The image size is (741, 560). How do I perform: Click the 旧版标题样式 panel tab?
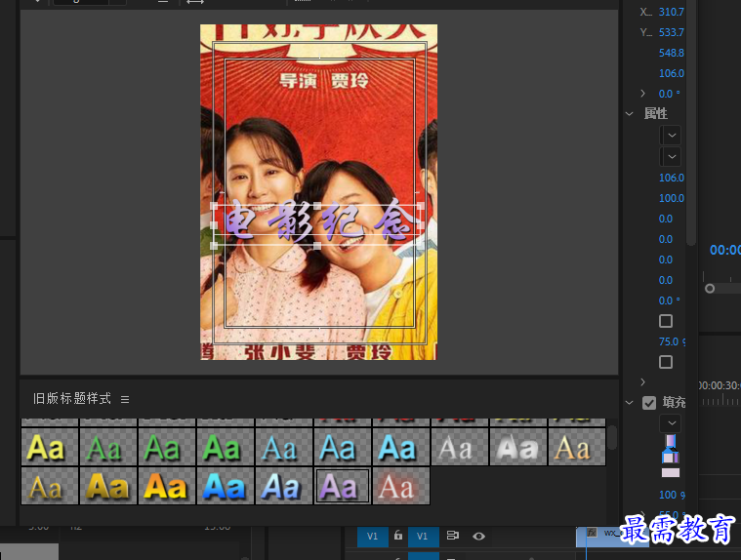pyautogui.click(x=72, y=399)
